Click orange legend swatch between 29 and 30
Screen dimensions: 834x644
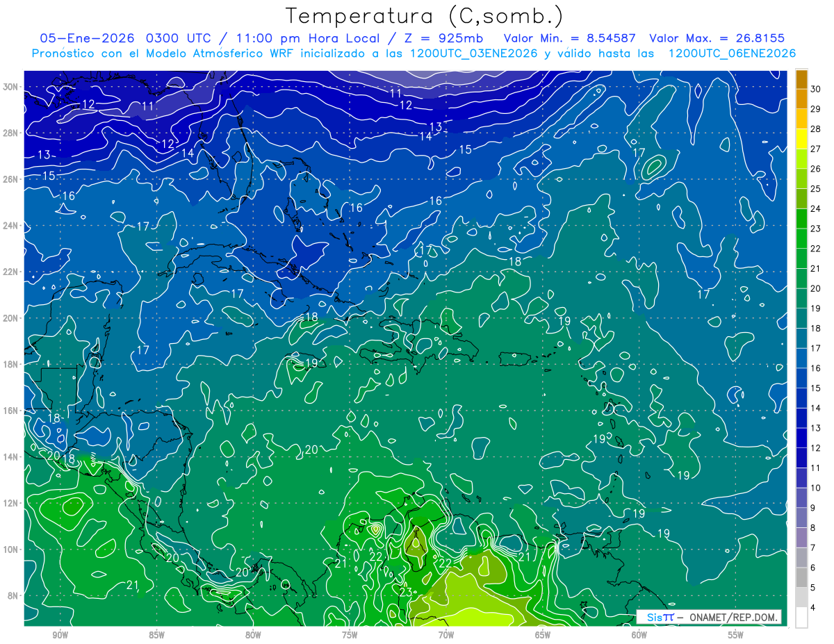[x=801, y=99]
